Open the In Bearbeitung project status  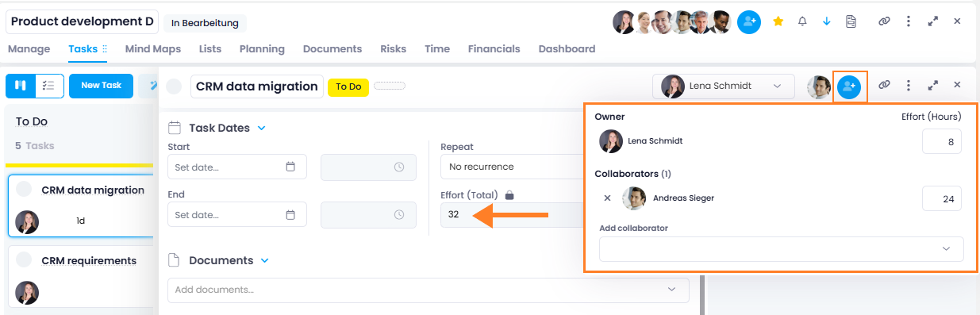point(206,23)
